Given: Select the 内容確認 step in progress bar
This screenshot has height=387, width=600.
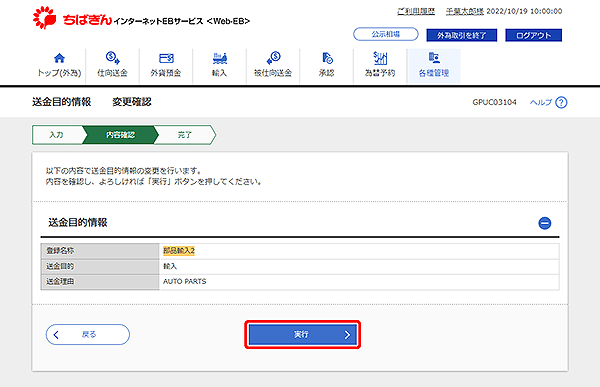Looking at the screenshot, I should tap(120, 135).
